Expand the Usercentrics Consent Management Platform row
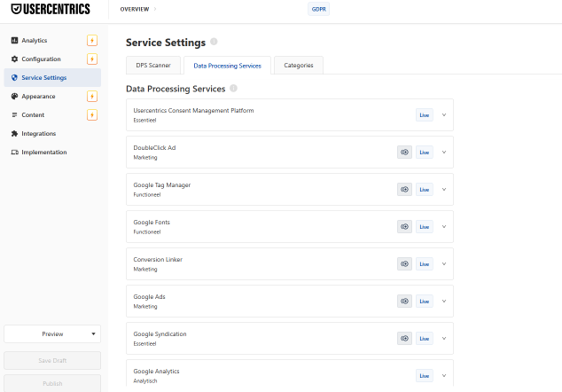Image resolution: width=562 pixels, height=392 pixels. [443, 115]
